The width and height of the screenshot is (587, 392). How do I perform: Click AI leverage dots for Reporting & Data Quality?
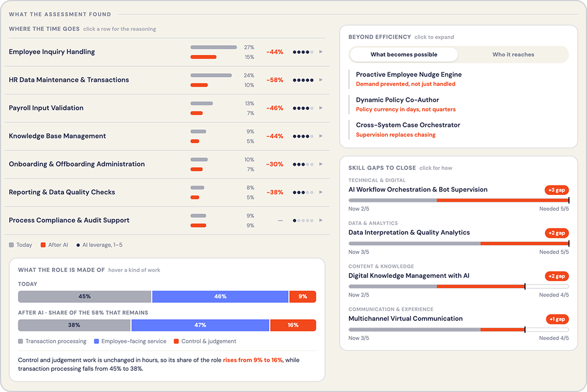click(303, 192)
